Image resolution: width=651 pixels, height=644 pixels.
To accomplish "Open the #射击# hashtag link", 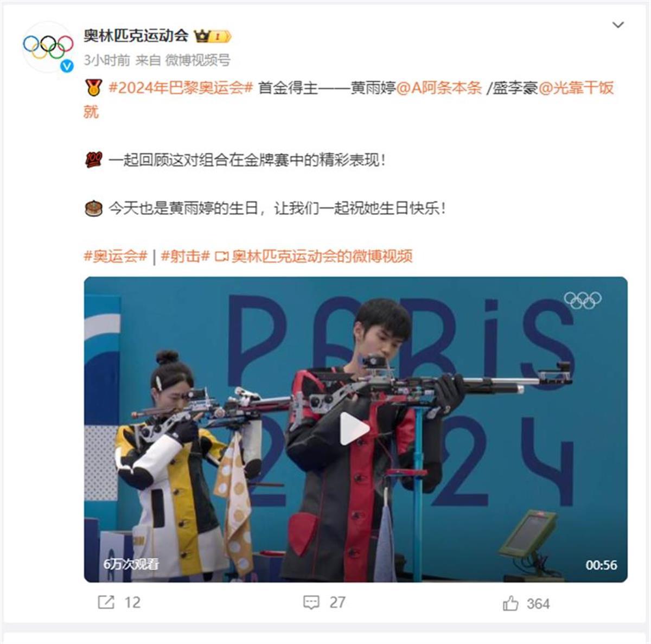I will (186, 256).
